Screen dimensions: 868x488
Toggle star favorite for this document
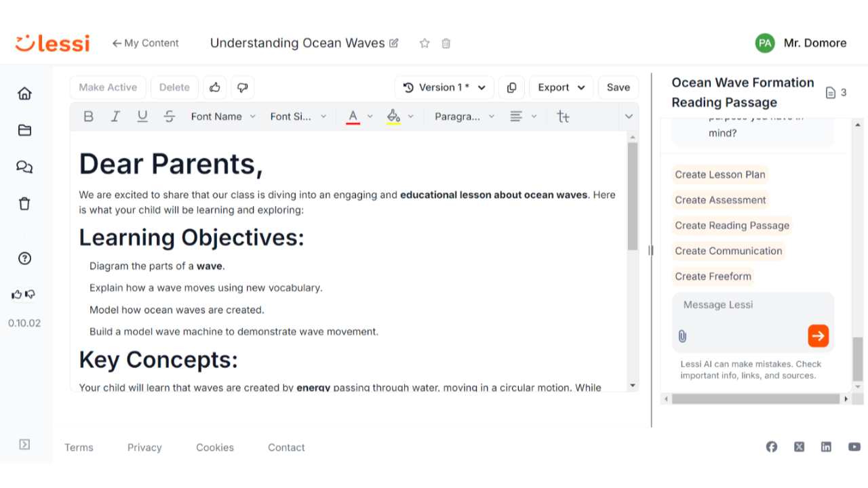(425, 43)
